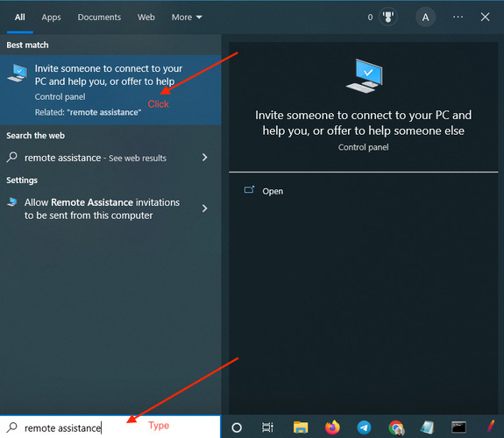Open the Invite someone to connect best match

tap(110, 90)
